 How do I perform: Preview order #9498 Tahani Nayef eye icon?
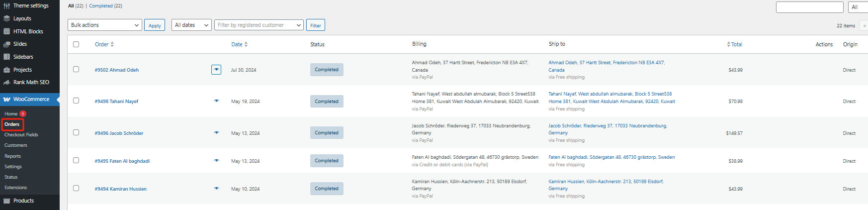click(x=216, y=101)
